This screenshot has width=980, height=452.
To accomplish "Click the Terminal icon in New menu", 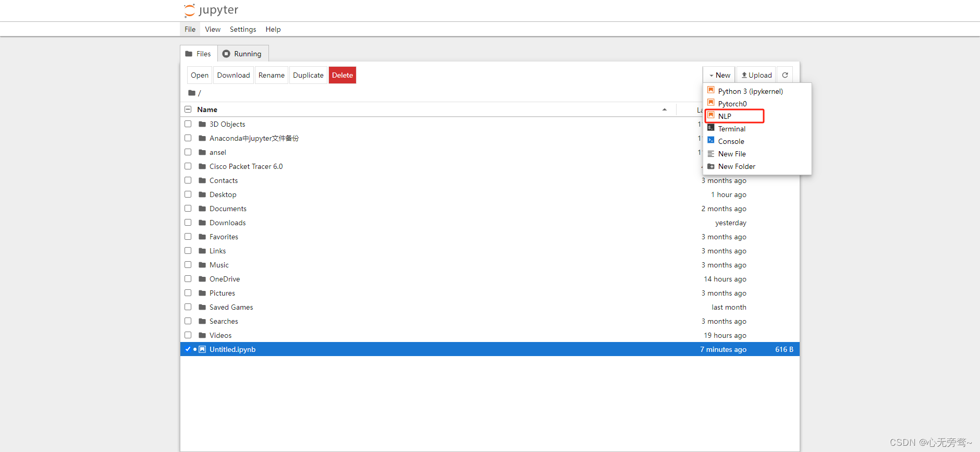I will [710, 128].
